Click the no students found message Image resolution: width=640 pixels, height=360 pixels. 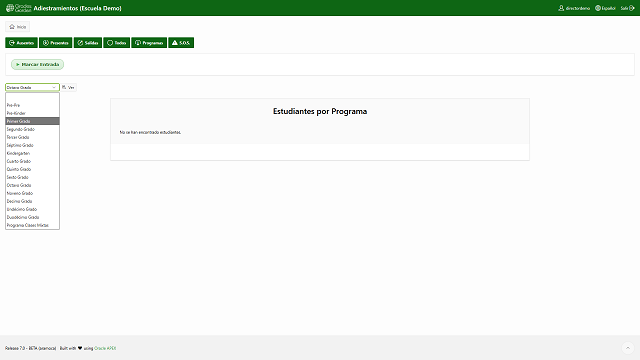coord(150,132)
